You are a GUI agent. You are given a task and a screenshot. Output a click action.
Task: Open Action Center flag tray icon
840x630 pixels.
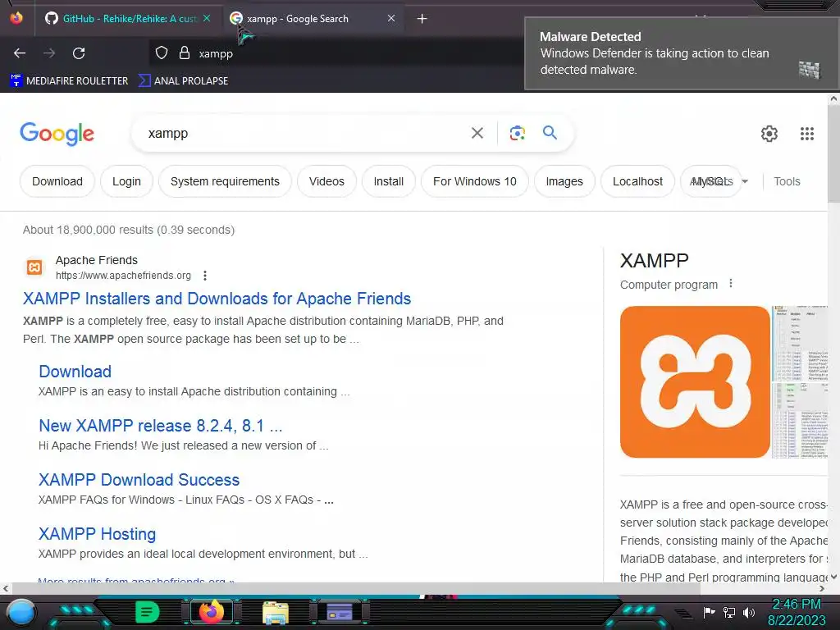pos(710,612)
